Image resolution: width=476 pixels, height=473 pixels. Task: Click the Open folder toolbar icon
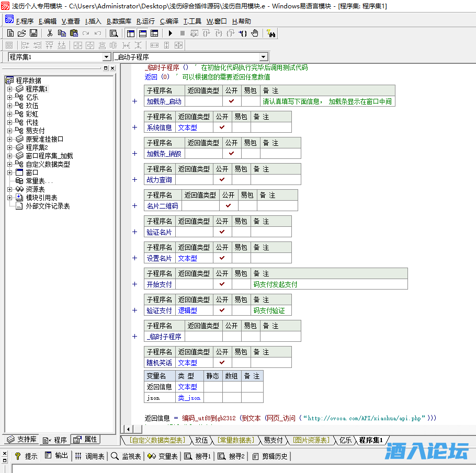[21, 33]
